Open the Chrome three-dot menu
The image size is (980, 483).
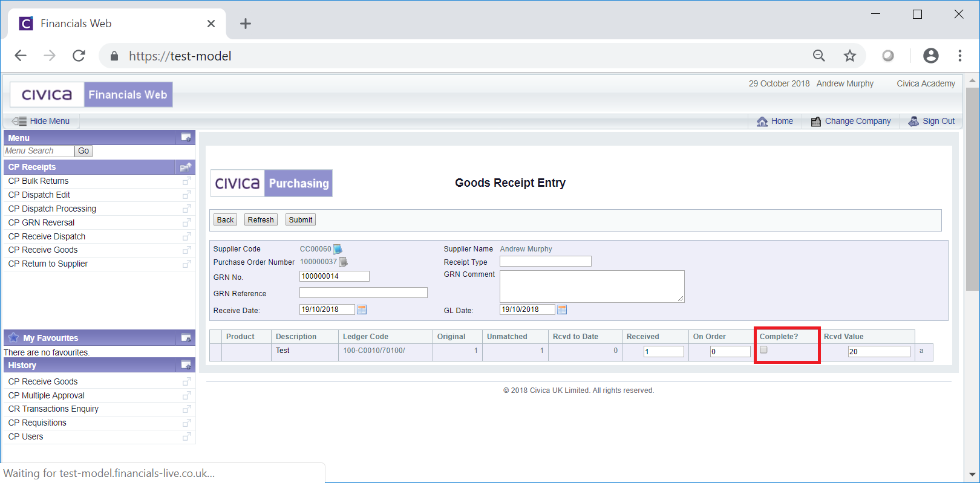point(960,56)
